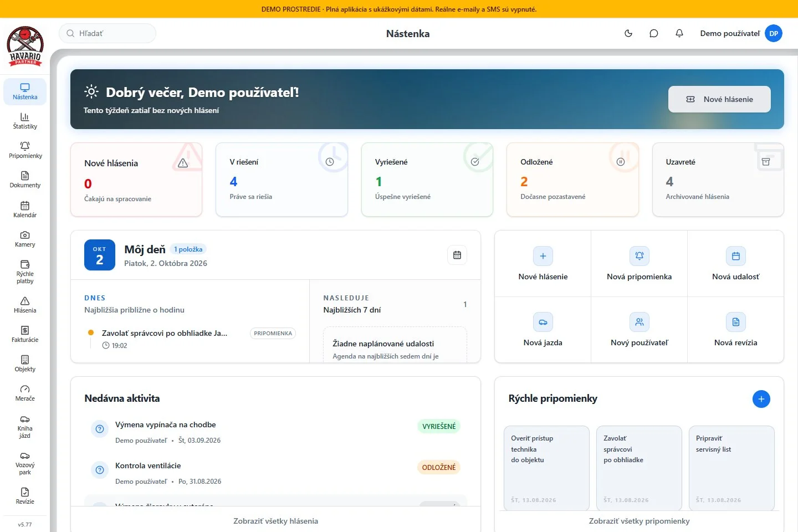Open the V riešení stat card

tap(282, 180)
